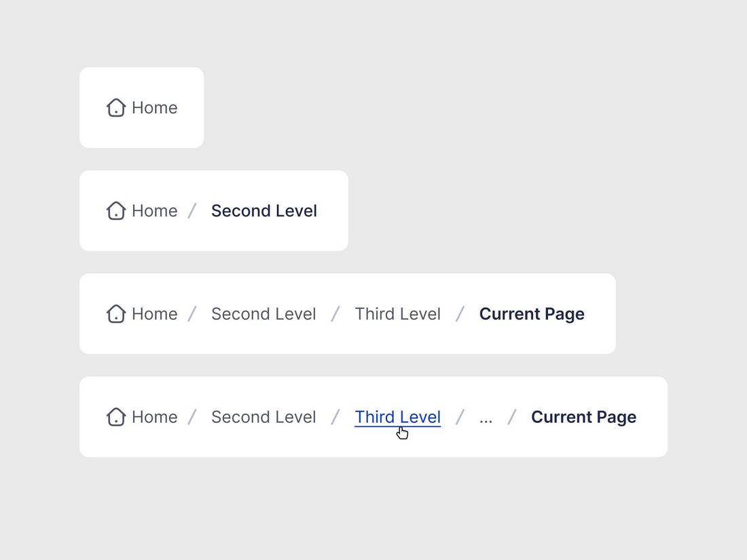Screen dimensions: 747x560
Task: Click the slash between blue Third Level and ellipsis
Action: tap(460, 417)
